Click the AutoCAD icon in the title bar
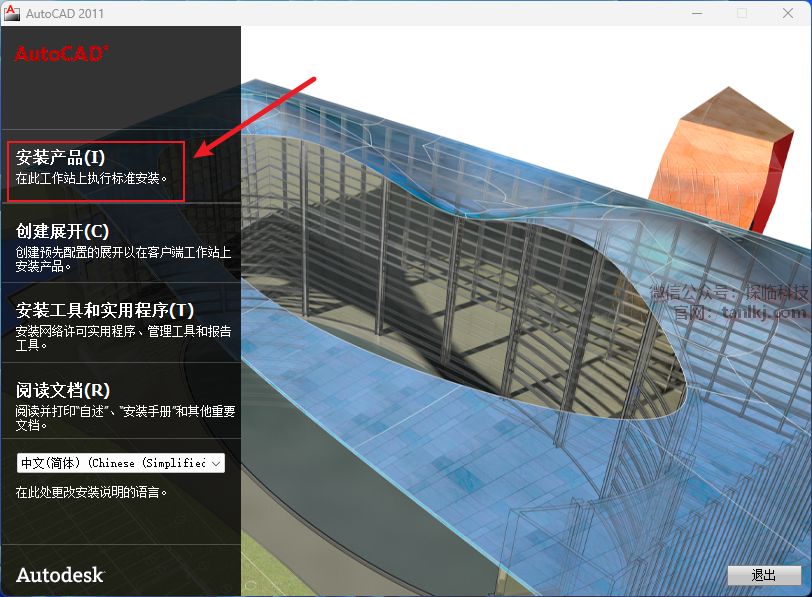This screenshot has width=812, height=597. (13, 13)
